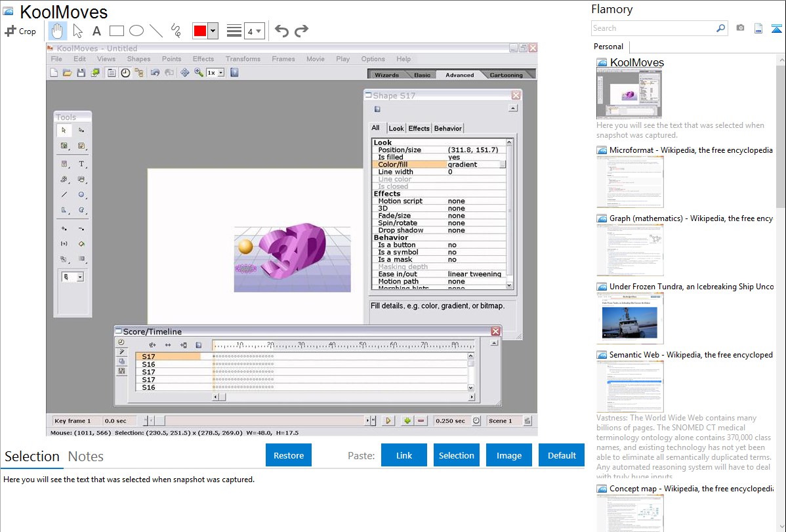786x532 pixels.
Task: Click the Scene 1 selector
Action: [503, 420]
